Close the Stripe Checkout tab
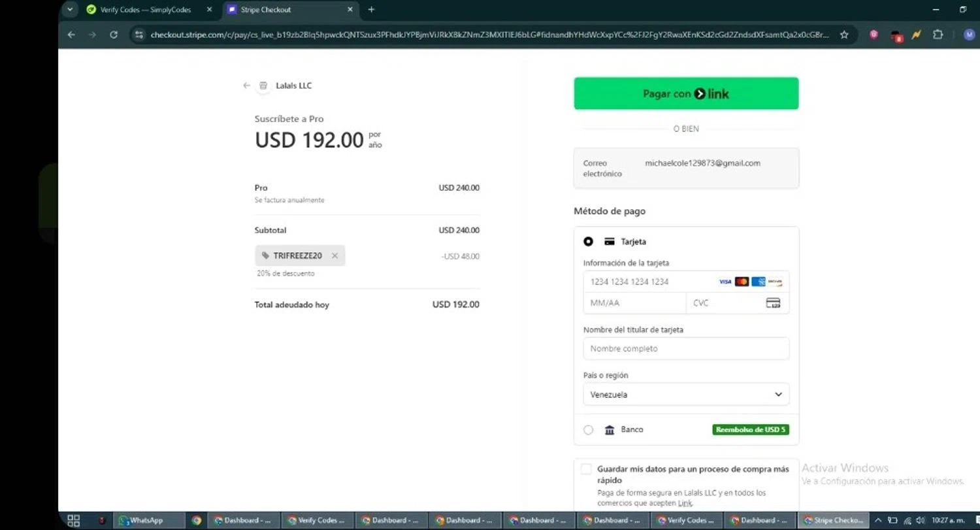Screen dimensions: 980x530 (x=350, y=10)
